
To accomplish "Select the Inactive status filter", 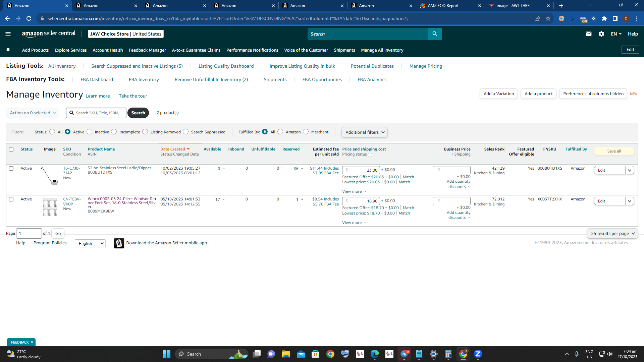I will (89, 132).
